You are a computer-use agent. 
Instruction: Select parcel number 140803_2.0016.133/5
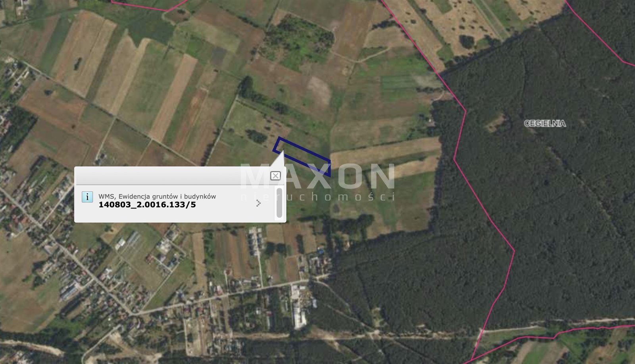pyautogui.click(x=147, y=205)
